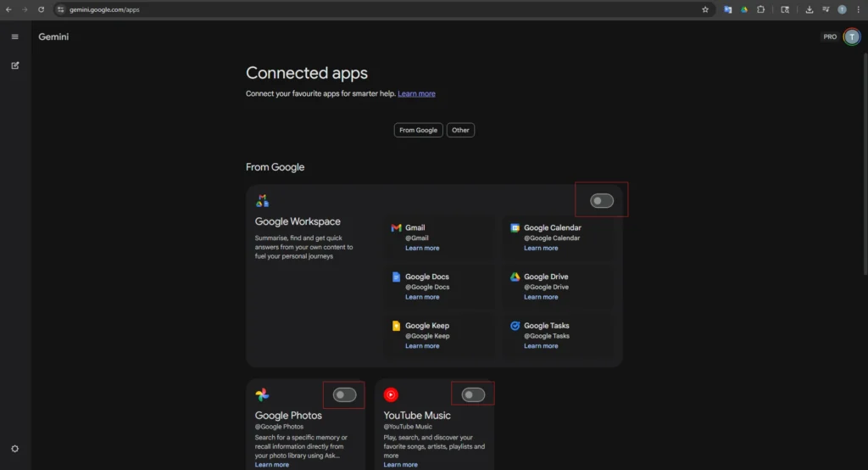Show browser downloads
This screenshot has height=470, width=868.
[x=810, y=9]
